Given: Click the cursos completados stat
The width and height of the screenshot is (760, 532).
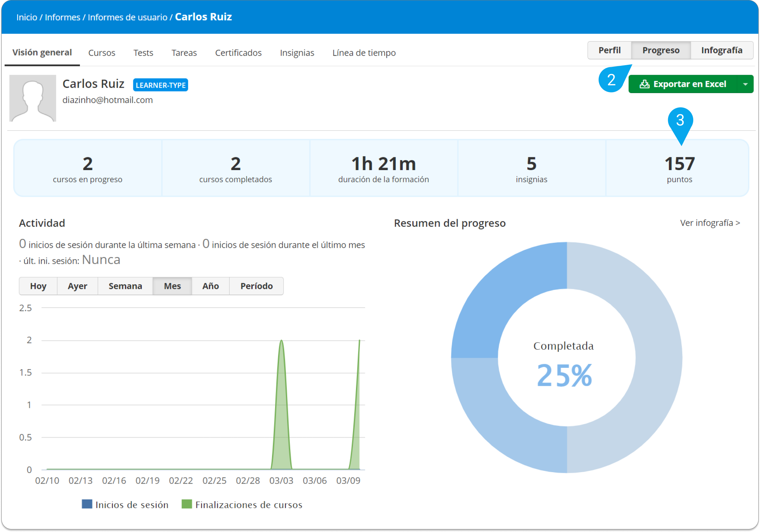Looking at the screenshot, I should (236, 168).
